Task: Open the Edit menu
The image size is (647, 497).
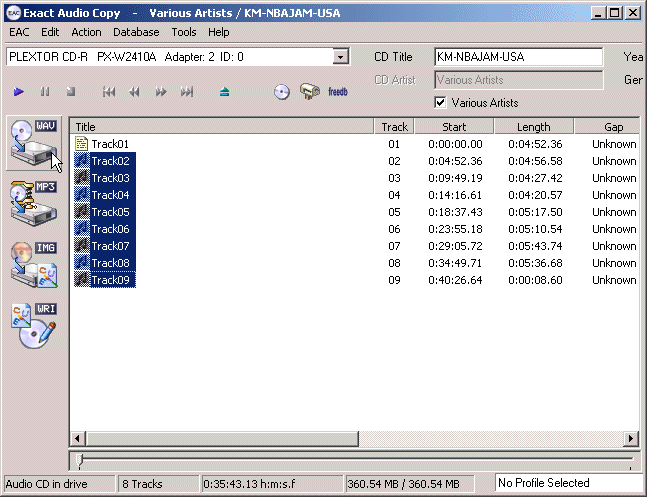Action: 50,32
